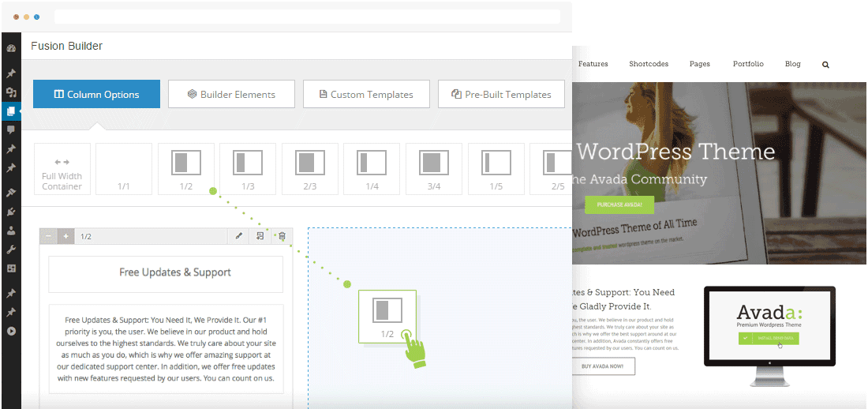Screen dimensions: 868x409
Task: Choose the 3/4 column layout tile
Action: (434, 169)
